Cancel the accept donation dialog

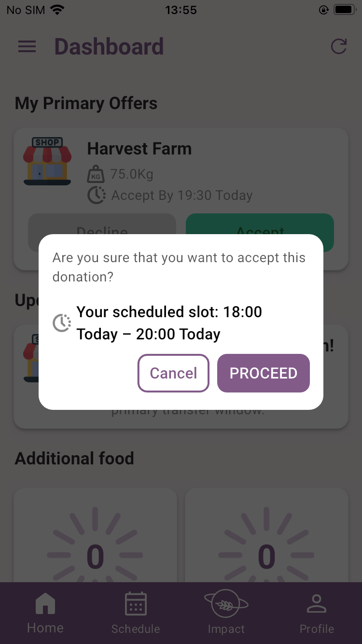(173, 373)
